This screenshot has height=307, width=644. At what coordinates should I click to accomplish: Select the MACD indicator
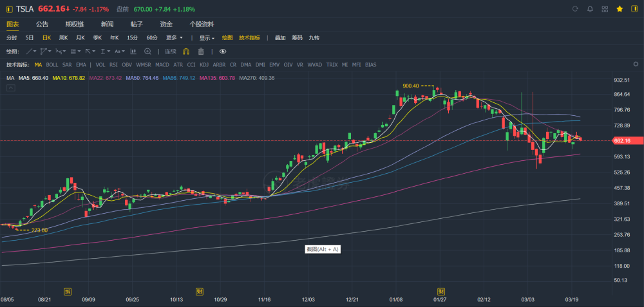162,64
